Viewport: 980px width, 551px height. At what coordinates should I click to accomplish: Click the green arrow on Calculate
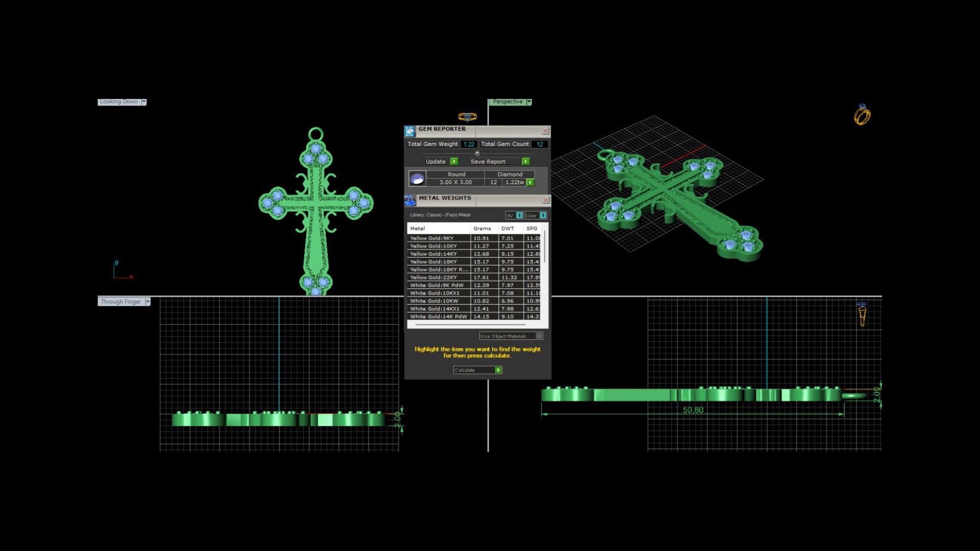coord(498,370)
